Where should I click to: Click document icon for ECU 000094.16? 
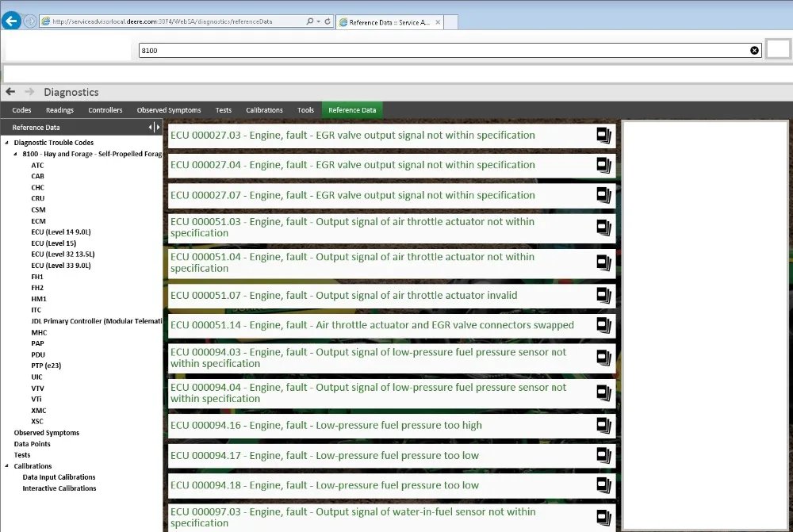(x=603, y=425)
